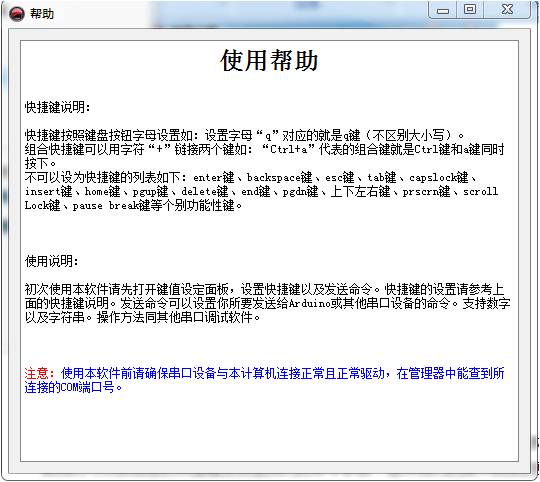Select the 快捷键说明 section heading
540x482 pixels.
pos(58,107)
